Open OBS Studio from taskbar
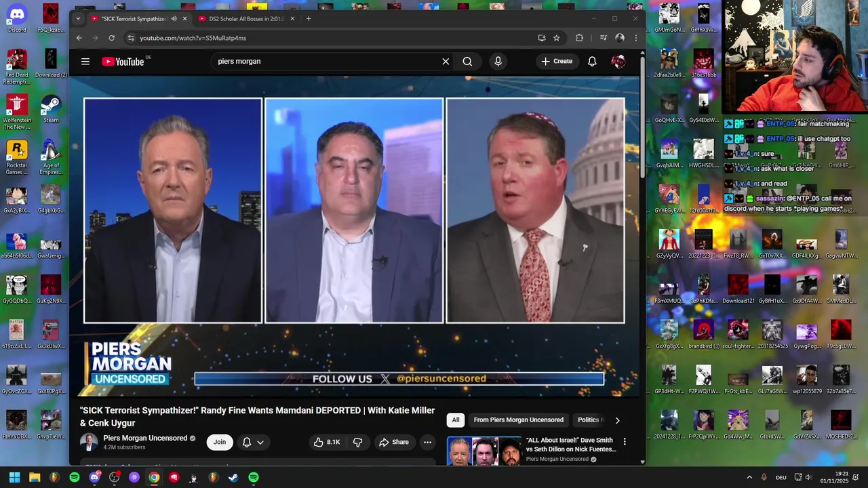 point(114,477)
